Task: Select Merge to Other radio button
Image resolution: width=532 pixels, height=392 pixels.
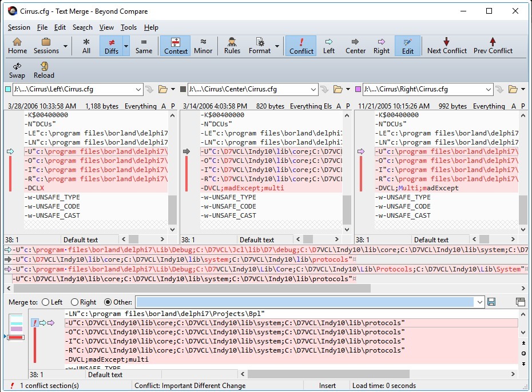Action: (108, 302)
